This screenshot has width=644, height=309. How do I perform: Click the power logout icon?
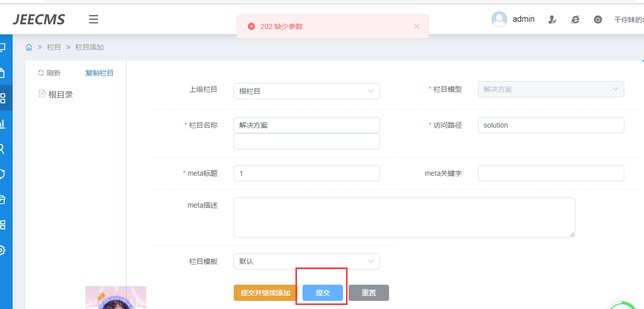click(598, 20)
